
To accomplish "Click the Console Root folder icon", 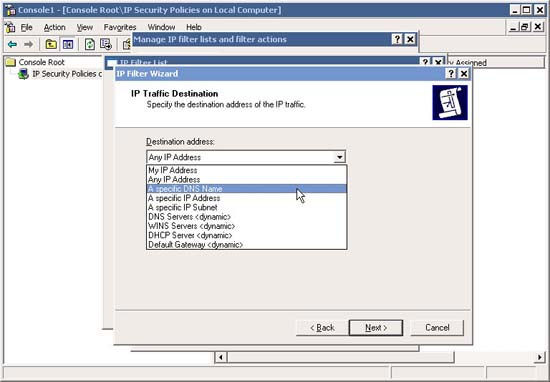I will point(11,62).
